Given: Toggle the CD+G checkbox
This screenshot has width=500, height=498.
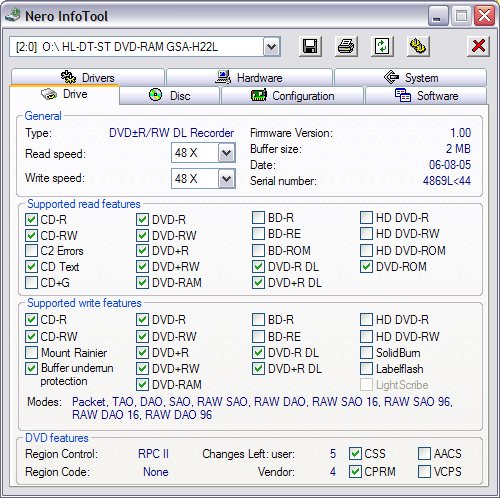Looking at the screenshot, I should pos(31,282).
